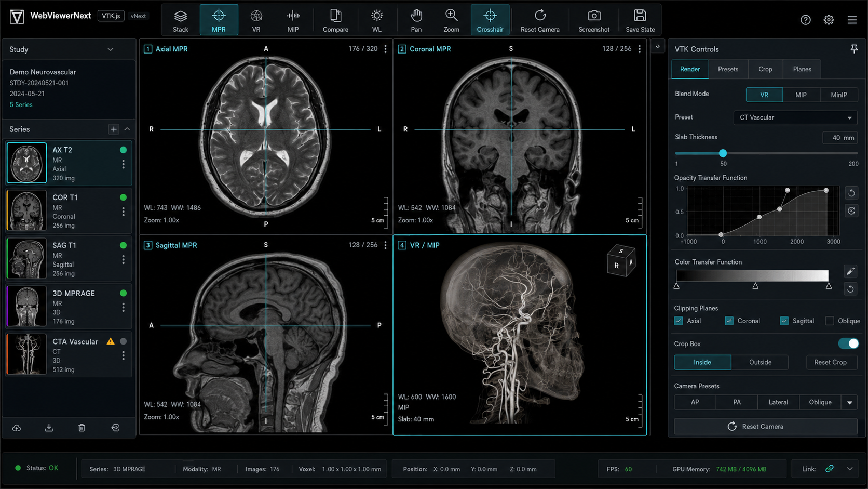The width and height of the screenshot is (868, 489).
Task: Pin the VTK Controls panel
Action: click(x=853, y=49)
